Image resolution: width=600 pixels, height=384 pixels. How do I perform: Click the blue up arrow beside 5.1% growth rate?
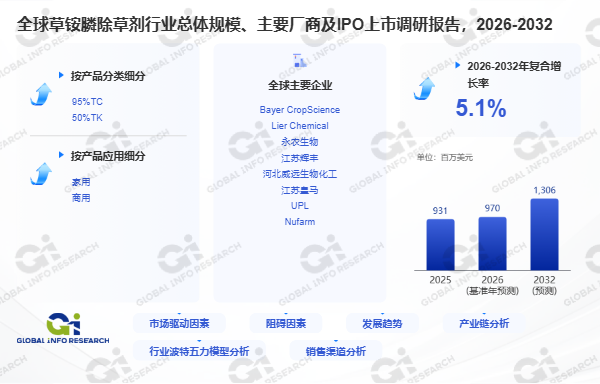pos(424,89)
